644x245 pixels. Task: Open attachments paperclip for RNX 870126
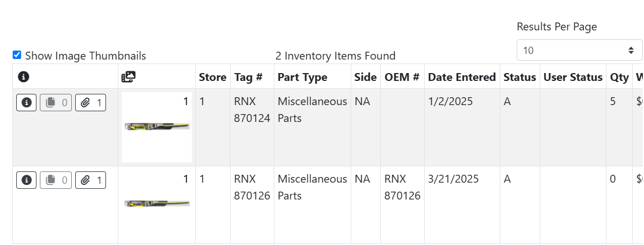(x=90, y=180)
